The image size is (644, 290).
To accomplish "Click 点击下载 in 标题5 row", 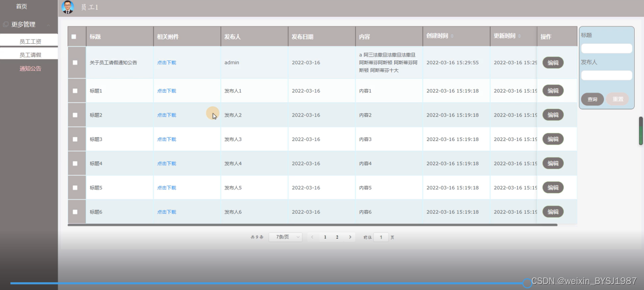I will click(167, 188).
